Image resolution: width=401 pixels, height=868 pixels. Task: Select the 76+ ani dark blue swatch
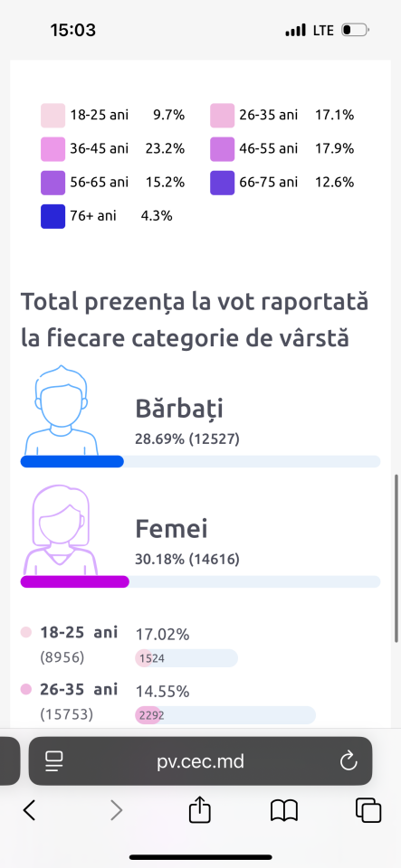coord(53,216)
